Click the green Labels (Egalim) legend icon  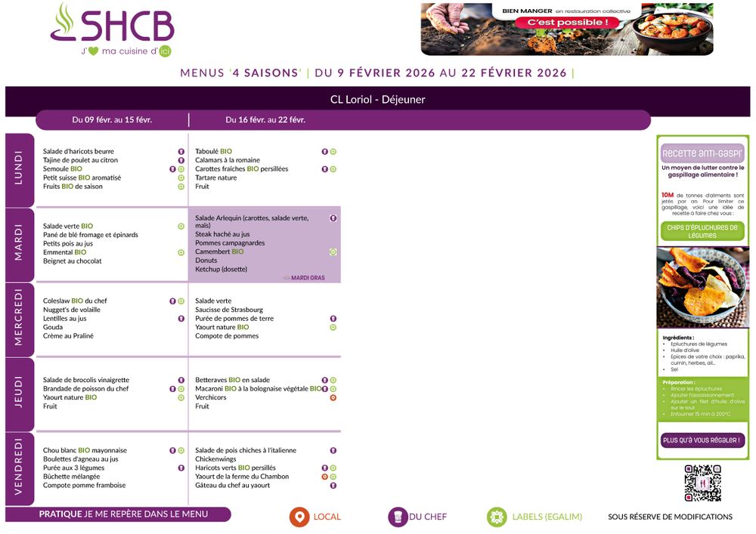(497, 517)
